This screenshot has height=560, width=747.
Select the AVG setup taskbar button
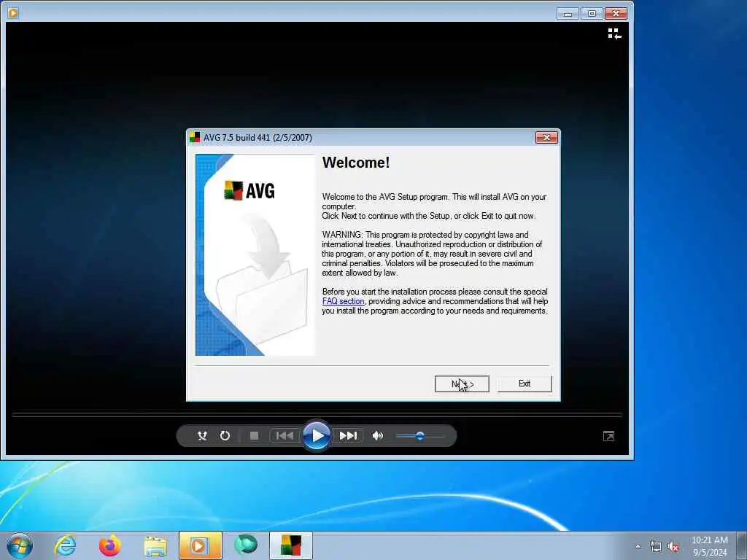coord(291,545)
